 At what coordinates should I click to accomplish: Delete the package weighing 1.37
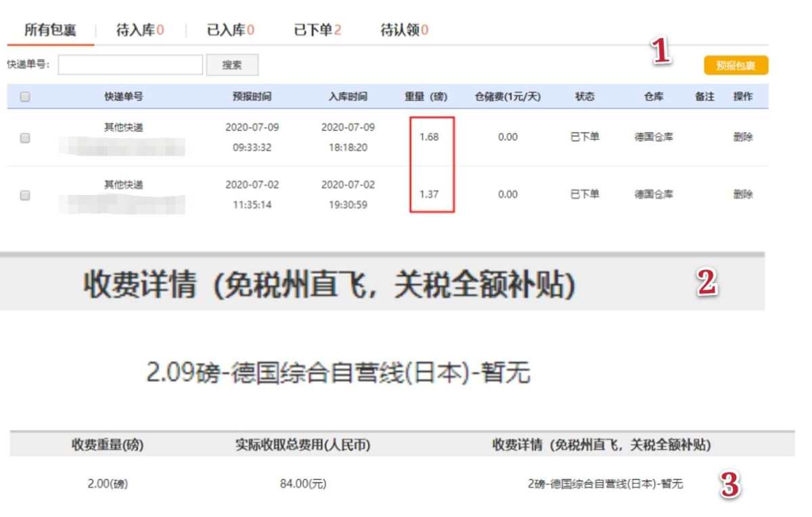click(x=743, y=195)
